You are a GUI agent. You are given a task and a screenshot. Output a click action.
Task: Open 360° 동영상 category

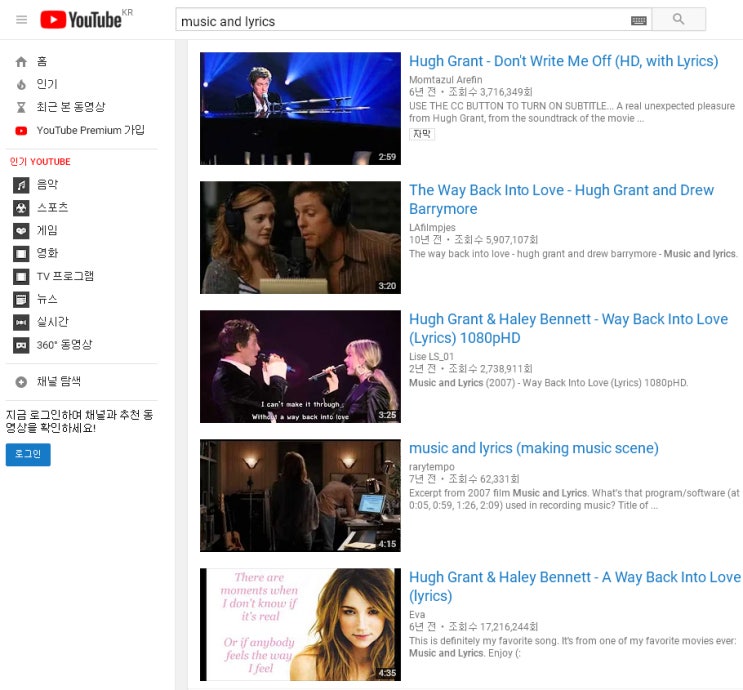[64, 345]
